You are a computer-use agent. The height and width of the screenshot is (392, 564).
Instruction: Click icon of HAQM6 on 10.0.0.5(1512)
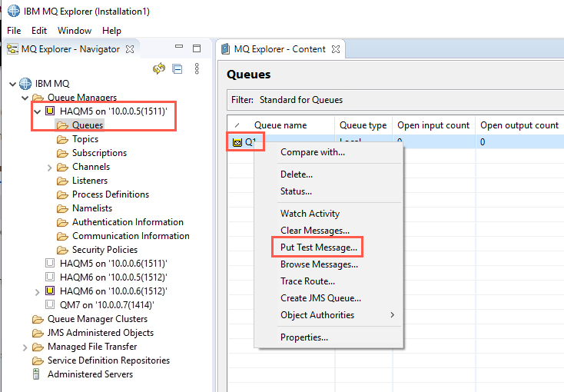(x=50, y=277)
